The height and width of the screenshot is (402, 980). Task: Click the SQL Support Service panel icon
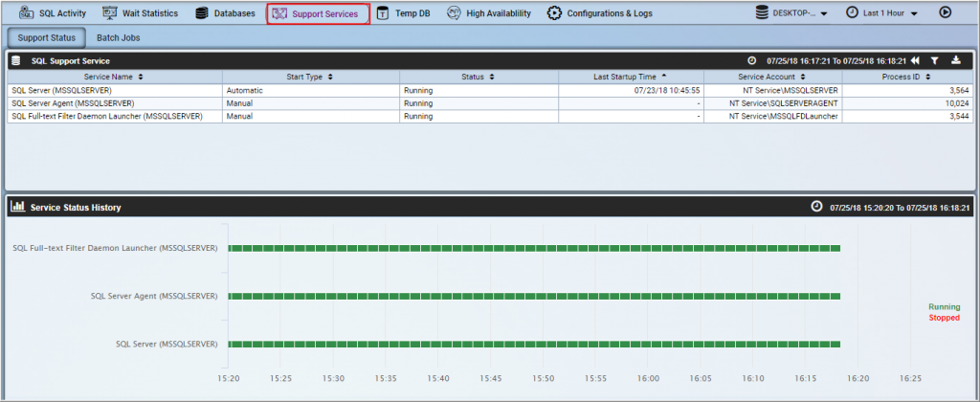click(15, 60)
